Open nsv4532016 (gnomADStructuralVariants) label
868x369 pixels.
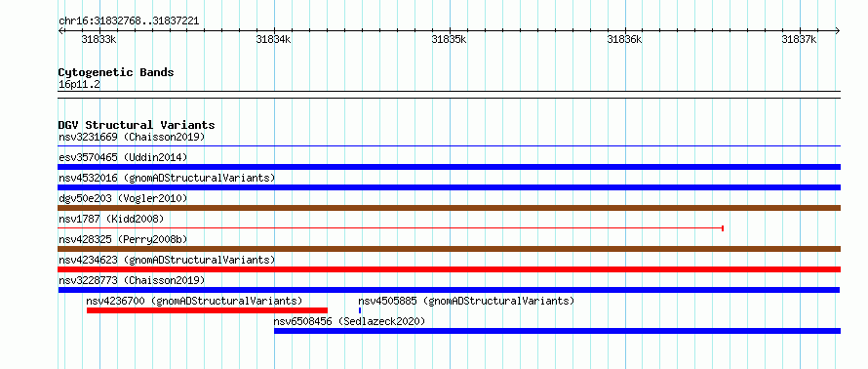point(167,178)
